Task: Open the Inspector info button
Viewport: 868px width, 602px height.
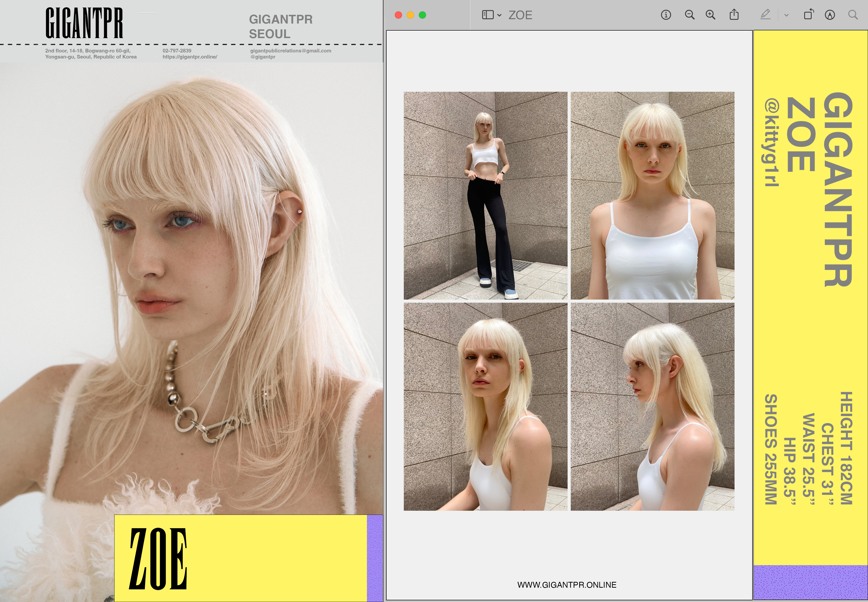Action: point(666,15)
